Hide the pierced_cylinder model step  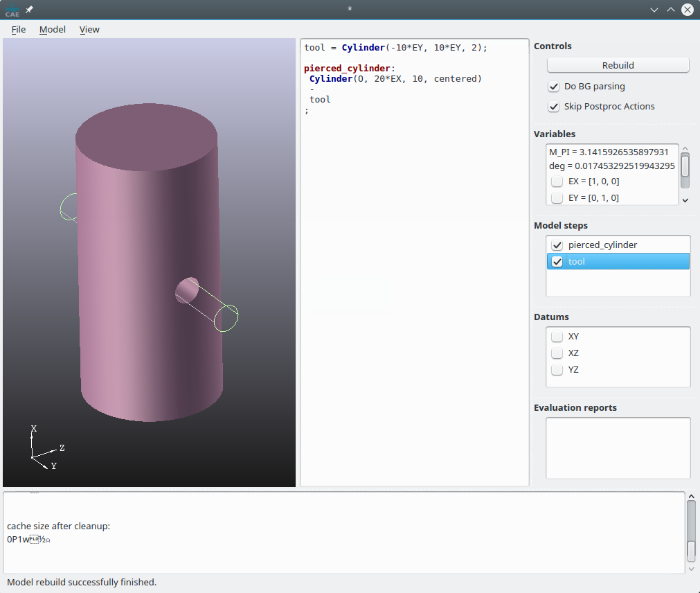557,245
